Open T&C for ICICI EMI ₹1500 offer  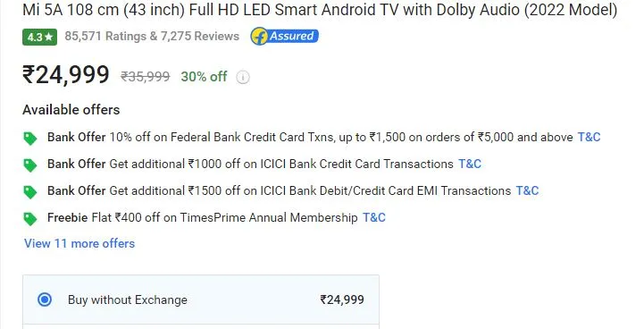pos(527,190)
